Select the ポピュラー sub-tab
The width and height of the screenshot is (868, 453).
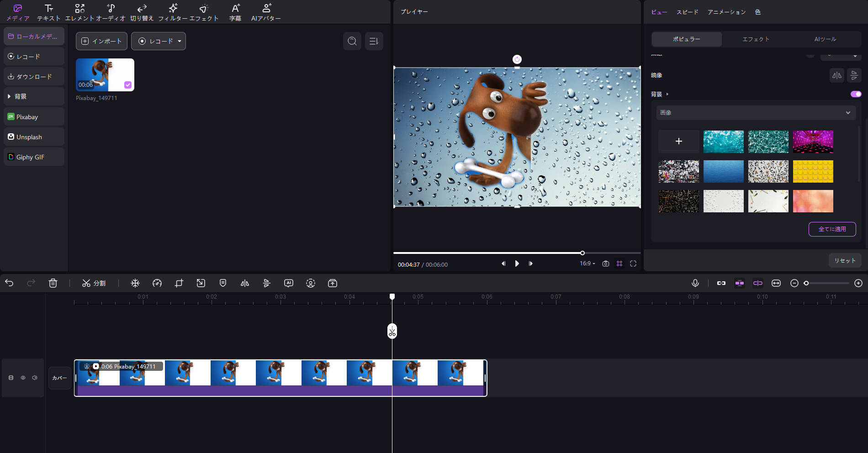[687, 39]
